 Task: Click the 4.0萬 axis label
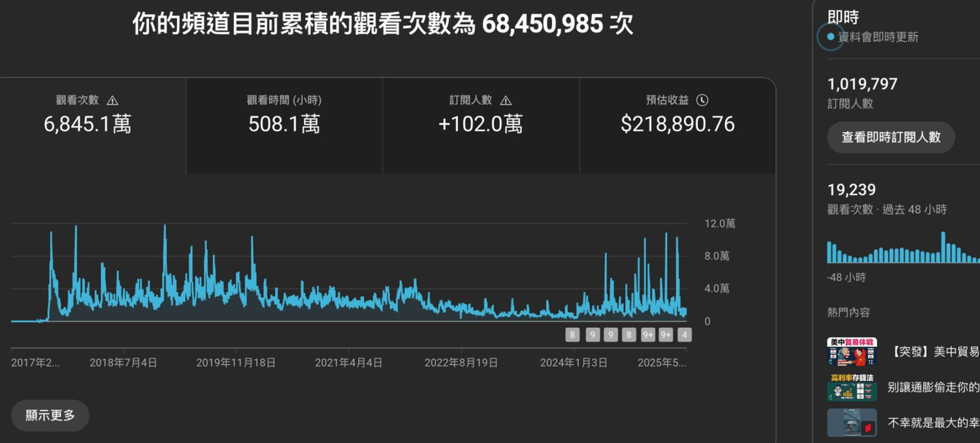[717, 288]
